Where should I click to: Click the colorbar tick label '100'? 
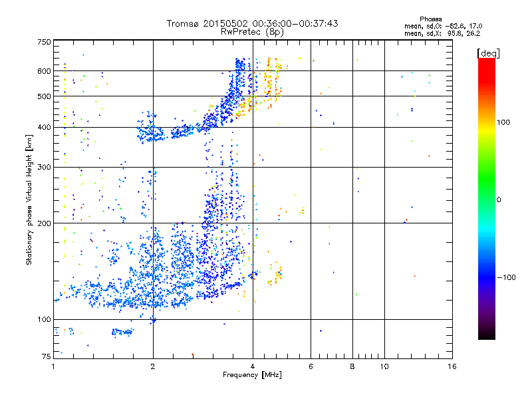pos(503,122)
